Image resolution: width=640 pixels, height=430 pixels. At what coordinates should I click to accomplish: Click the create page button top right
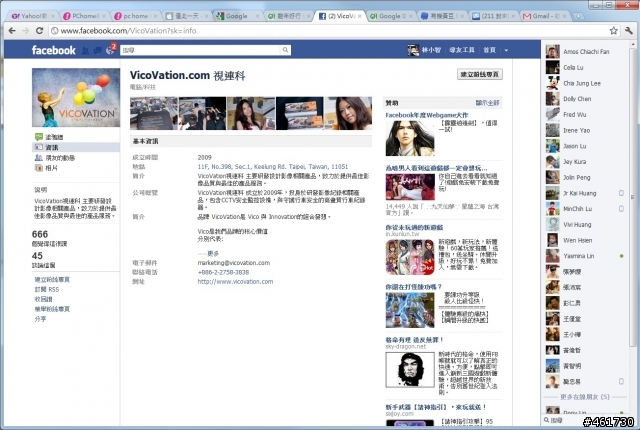pos(480,74)
